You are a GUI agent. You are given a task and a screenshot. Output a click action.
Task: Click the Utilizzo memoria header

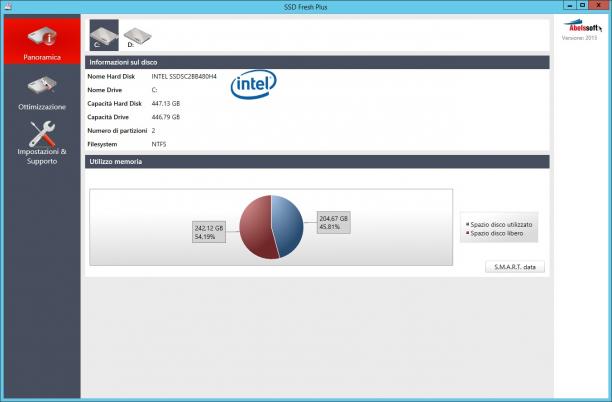point(317,162)
